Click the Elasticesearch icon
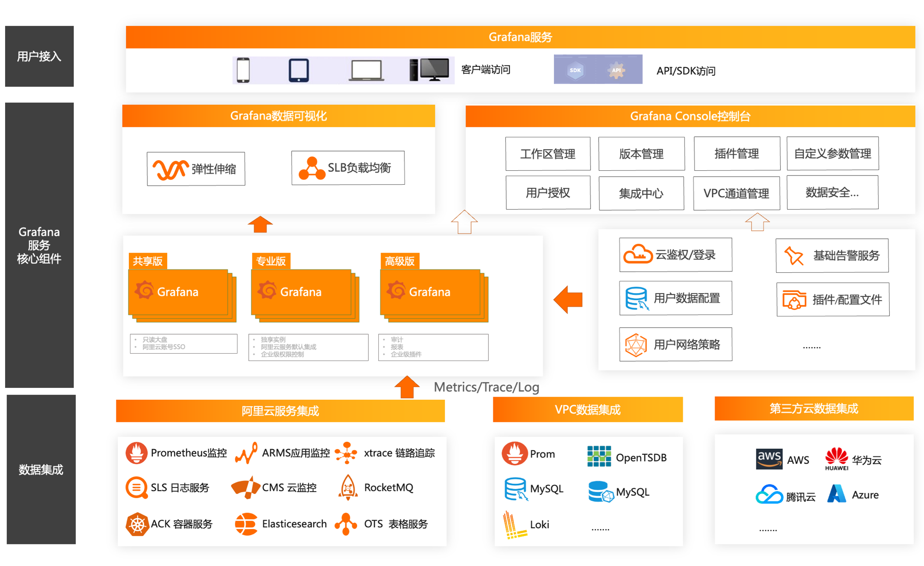The image size is (924, 566). click(x=246, y=524)
